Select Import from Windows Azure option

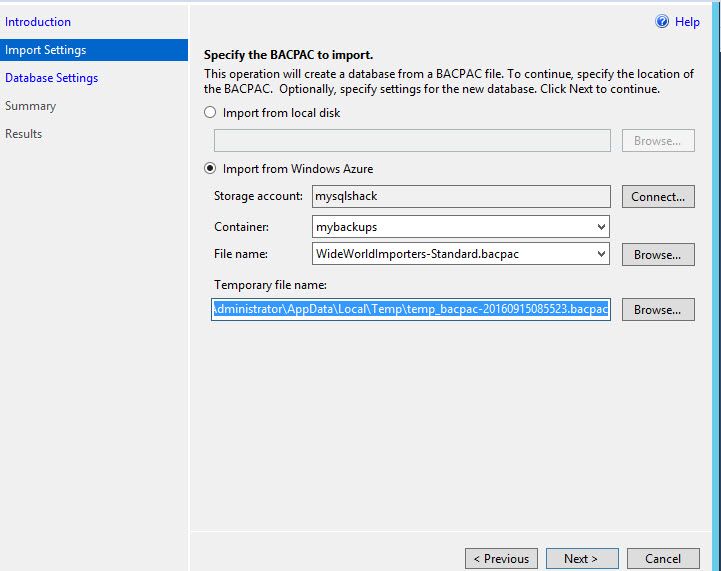pos(210,169)
